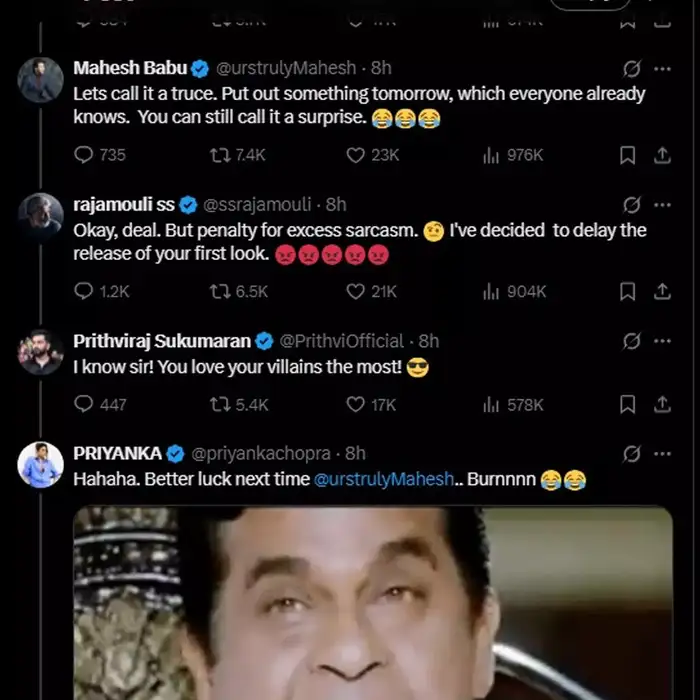The width and height of the screenshot is (700, 700).
Task: Retweet Mahesh Babu's truce tweet
Action: (x=220, y=155)
